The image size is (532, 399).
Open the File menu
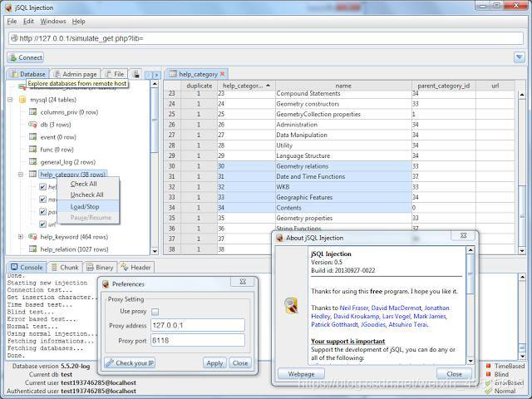pos(12,22)
